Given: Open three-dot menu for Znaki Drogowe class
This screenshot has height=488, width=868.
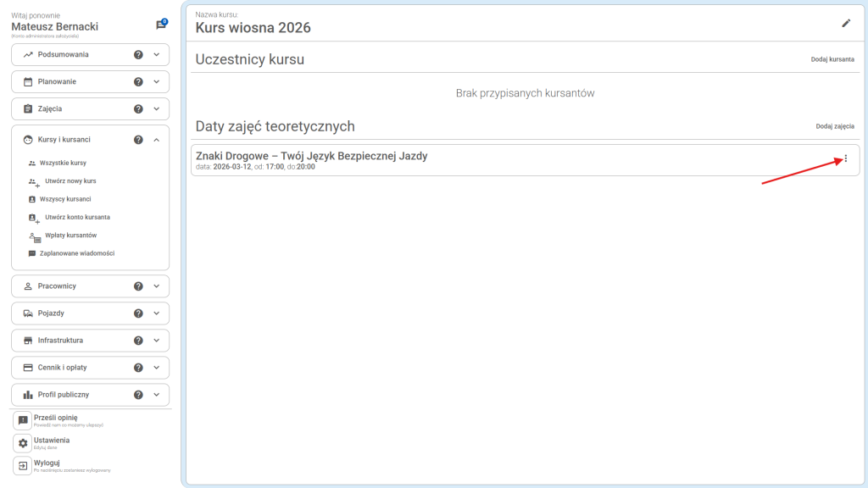Looking at the screenshot, I should [x=845, y=158].
